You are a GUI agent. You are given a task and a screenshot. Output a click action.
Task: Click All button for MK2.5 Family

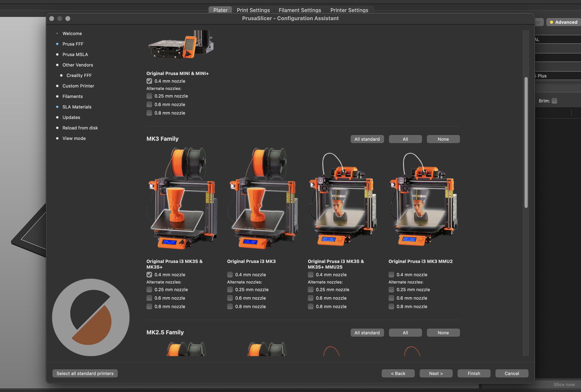(405, 333)
